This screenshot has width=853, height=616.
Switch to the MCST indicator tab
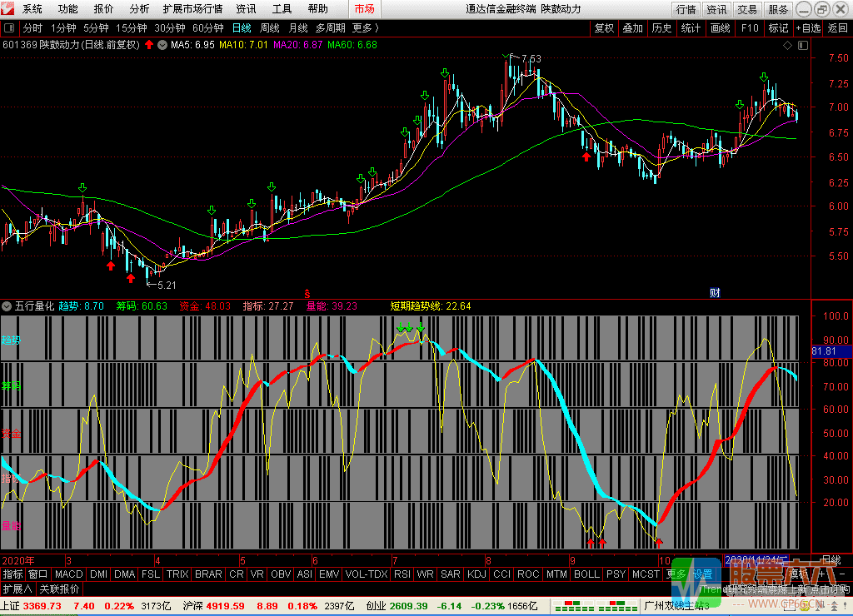[646, 574]
